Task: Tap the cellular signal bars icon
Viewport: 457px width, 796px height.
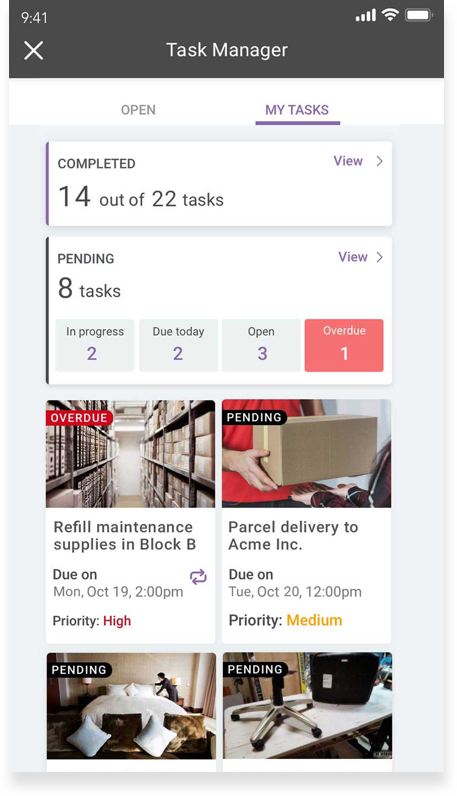Action: [366, 16]
